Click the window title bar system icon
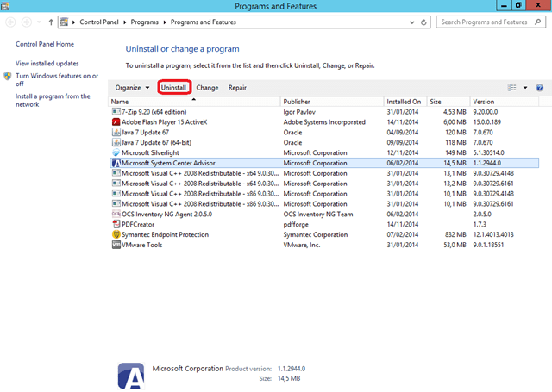Image resolution: width=552 pixels, height=392 pixels. tap(5, 6)
